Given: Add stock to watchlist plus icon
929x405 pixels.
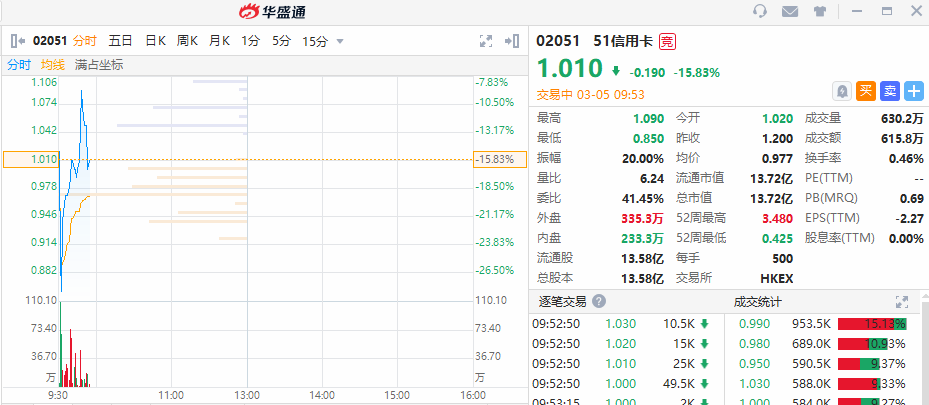Looking at the screenshot, I should [914, 91].
